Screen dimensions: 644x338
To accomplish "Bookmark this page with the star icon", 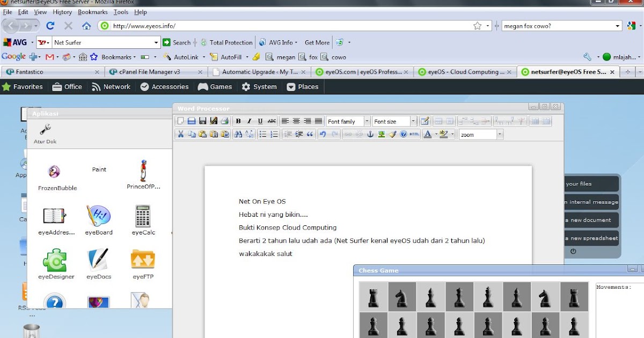I will (x=477, y=25).
